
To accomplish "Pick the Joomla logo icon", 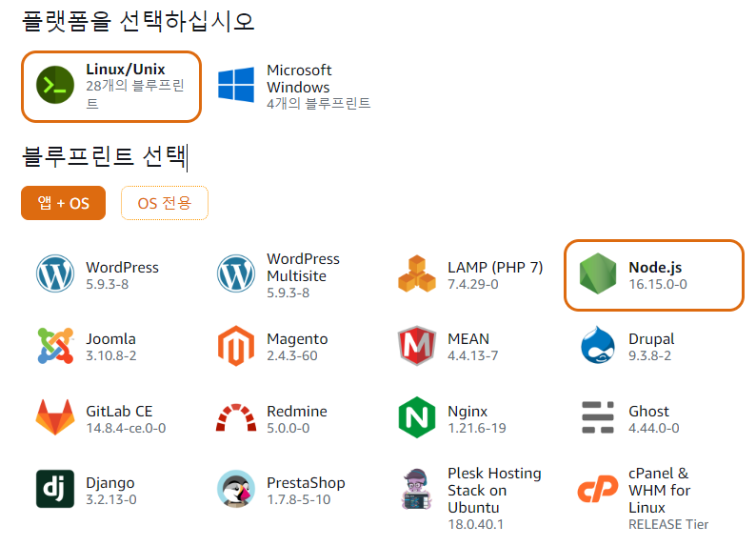I will (55, 346).
